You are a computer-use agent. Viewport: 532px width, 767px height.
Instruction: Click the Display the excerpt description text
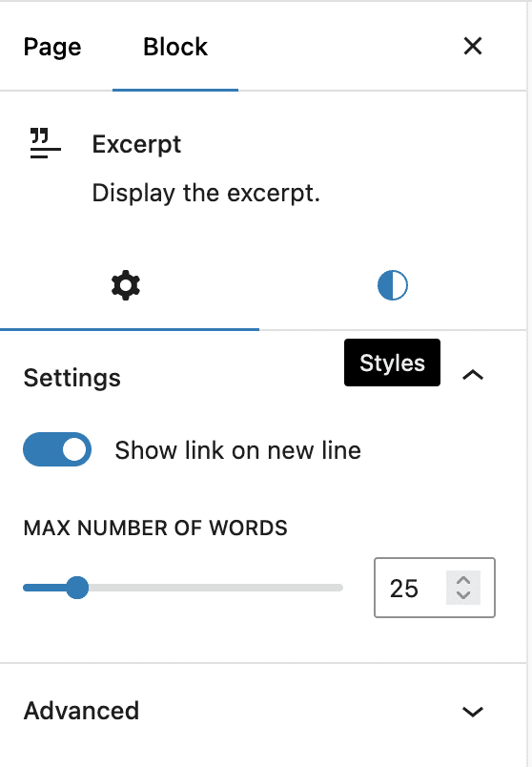click(206, 193)
